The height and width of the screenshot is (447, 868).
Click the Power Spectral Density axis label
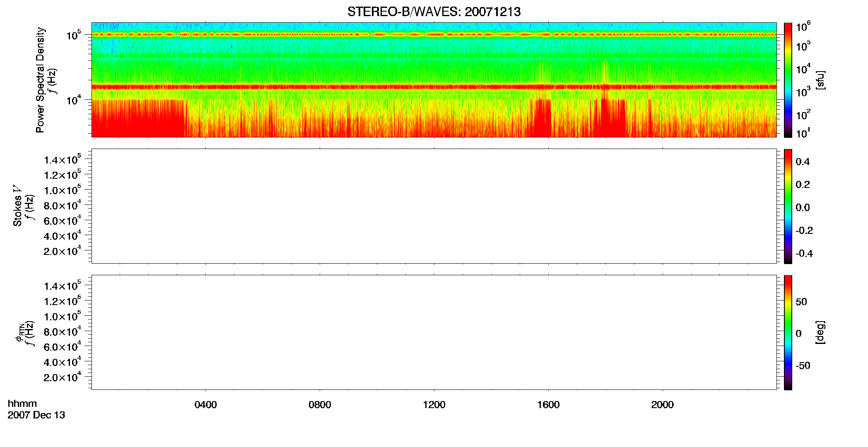[40, 80]
